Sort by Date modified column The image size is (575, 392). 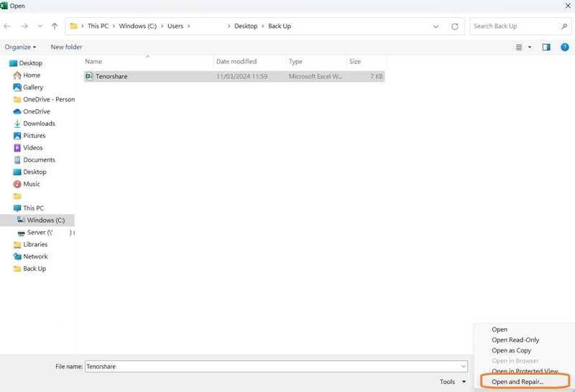(236, 62)
